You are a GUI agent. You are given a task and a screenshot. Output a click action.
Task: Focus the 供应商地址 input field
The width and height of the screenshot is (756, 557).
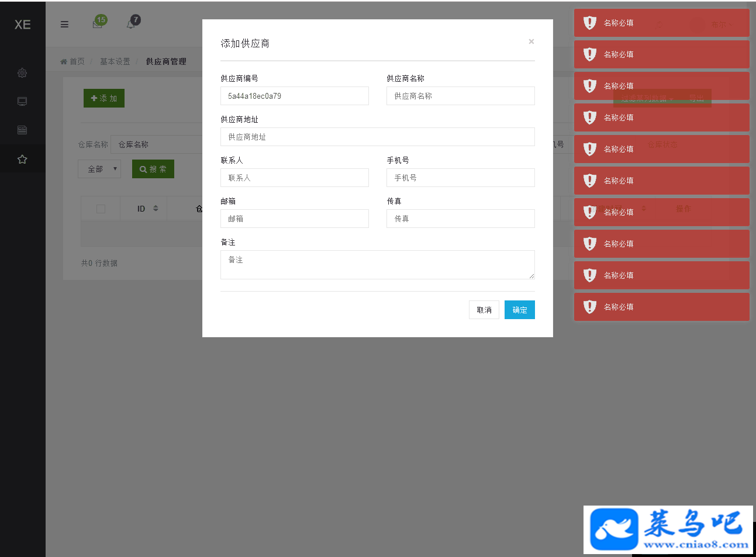coord(378,137)
